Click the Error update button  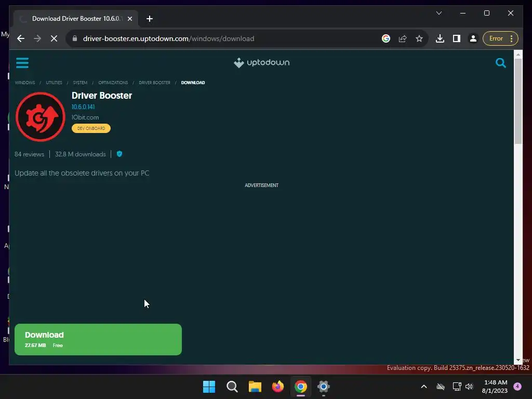496,38
